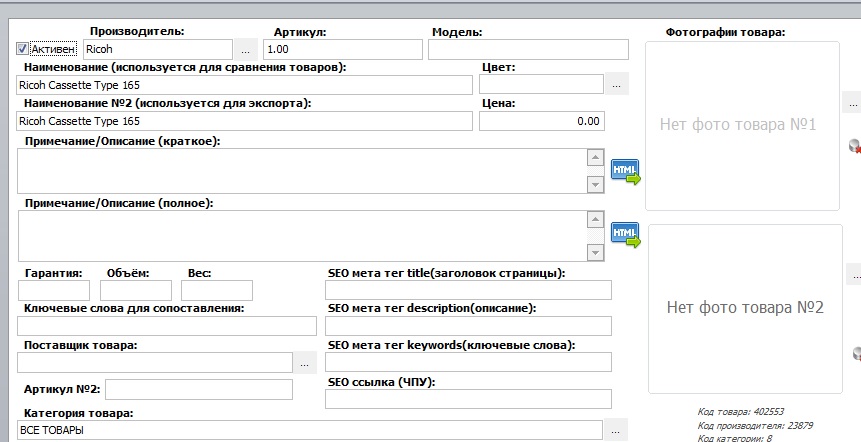Click the empty Модель field
This screenshot has height=442, width=861.
pos(528,49)
